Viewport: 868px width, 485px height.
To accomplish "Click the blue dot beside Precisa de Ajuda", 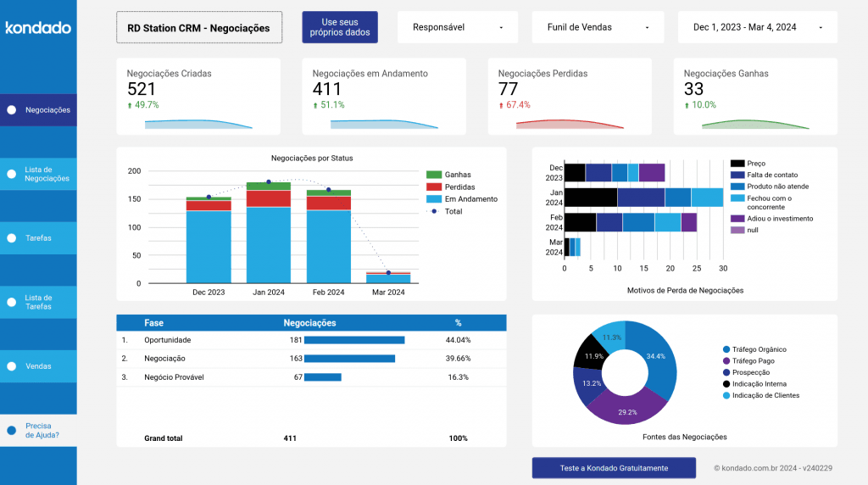I will 11,431.
